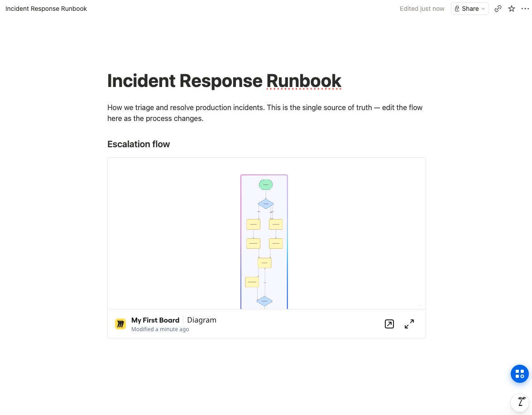Click the Diagram label in the embed footer
This screenshot has height=415, width=532.
click(x=201, y=320)
